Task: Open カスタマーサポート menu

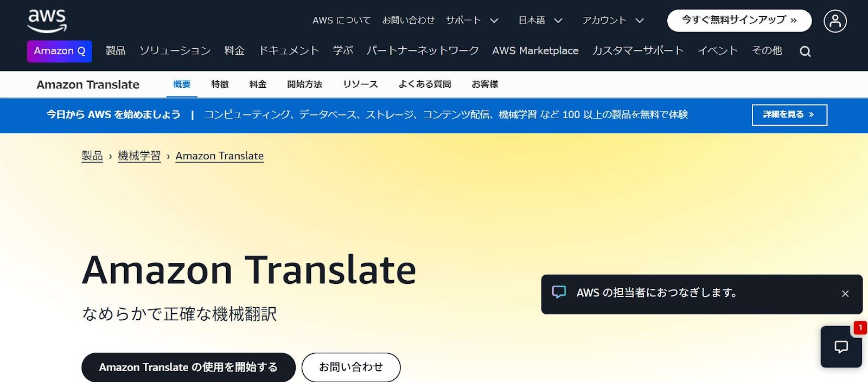Action: tap(638, 51)
